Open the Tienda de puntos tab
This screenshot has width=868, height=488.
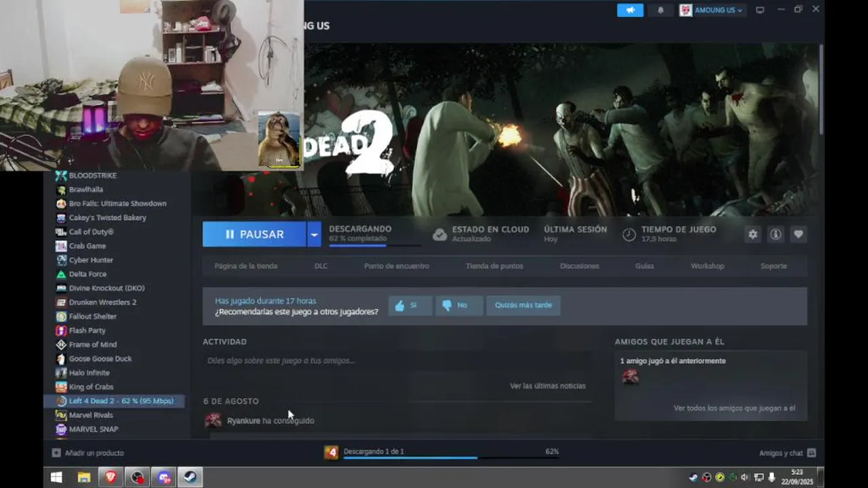pyautogui.click(x=494, y=266)
